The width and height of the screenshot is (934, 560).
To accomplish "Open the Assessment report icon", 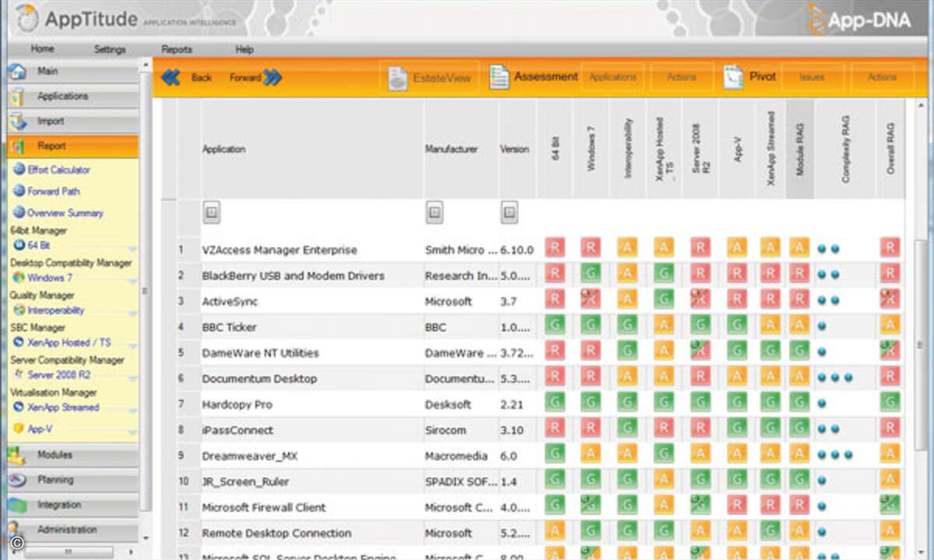I will pyautogui.click(x=499, y=77).
